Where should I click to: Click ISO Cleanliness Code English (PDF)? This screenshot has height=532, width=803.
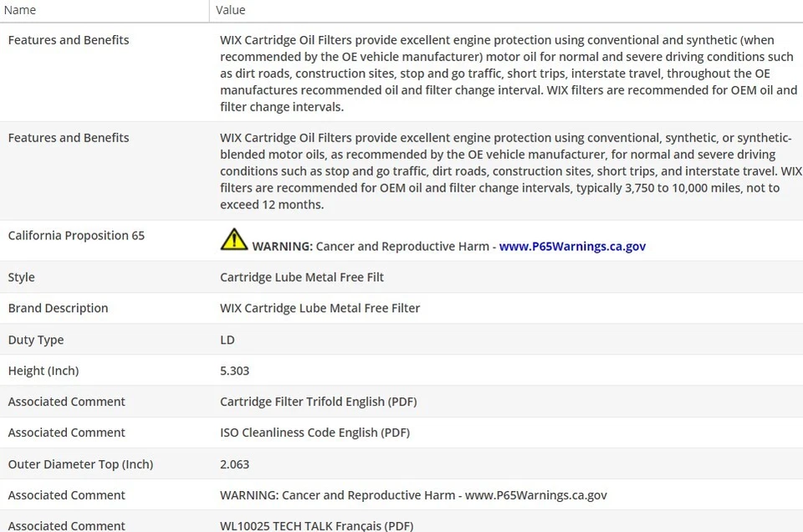315,432
